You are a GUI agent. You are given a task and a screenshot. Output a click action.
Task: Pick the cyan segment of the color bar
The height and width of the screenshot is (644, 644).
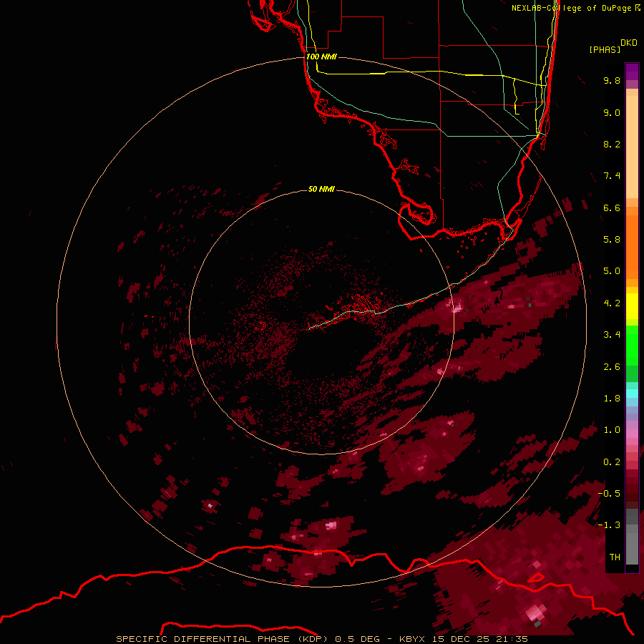coord(632,394)
